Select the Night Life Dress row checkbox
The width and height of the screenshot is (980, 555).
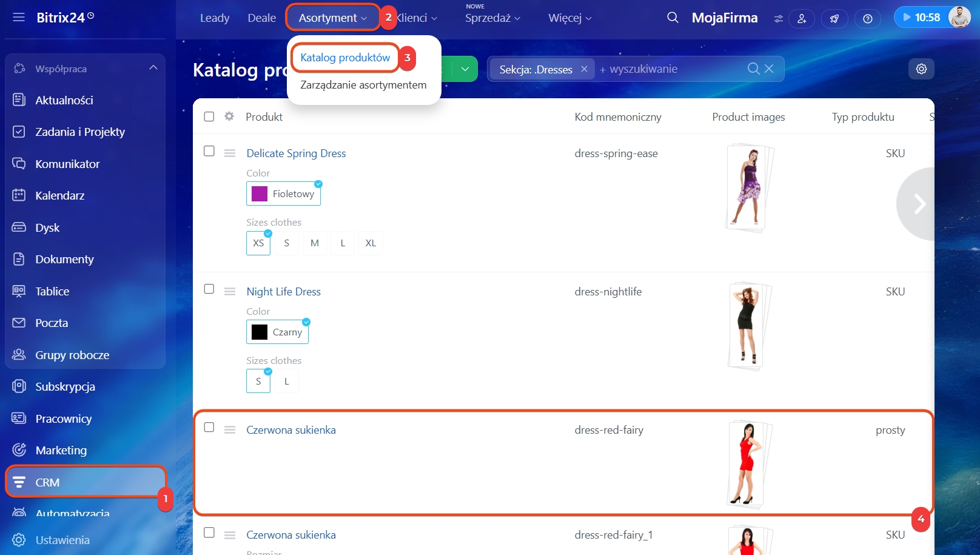[209, 289]
